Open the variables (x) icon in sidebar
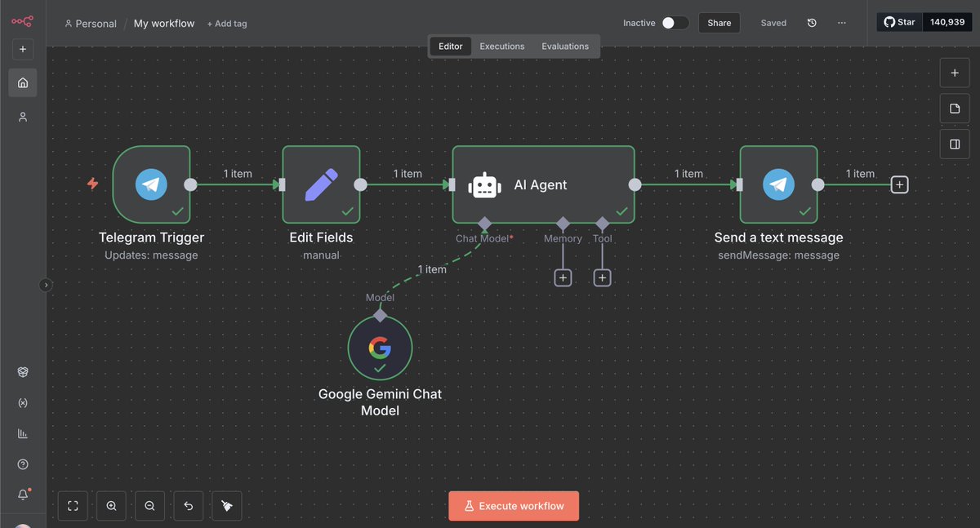This screenshot has width=980, height=528. (23, 403)
